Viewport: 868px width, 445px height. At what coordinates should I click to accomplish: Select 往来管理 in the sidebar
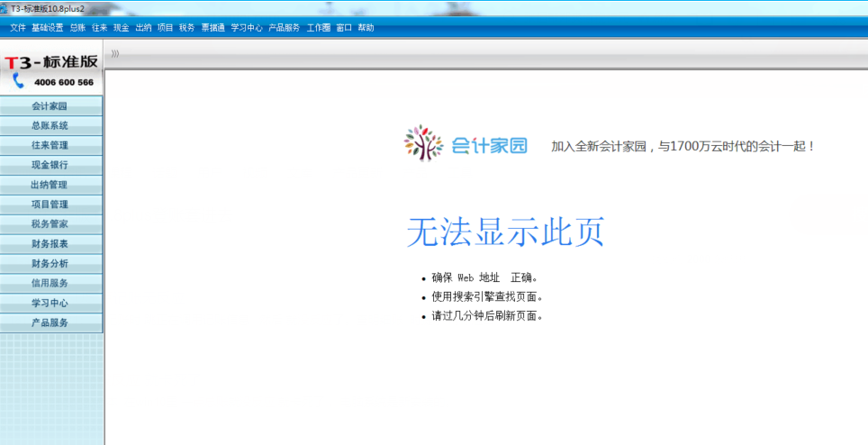51,145
